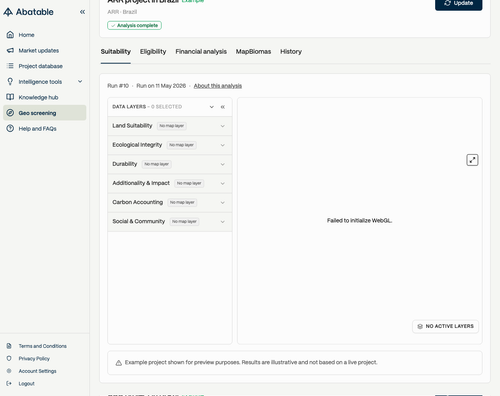Select Geo screening in sidebar
The image size is (500, 396).
pos(45,113)
